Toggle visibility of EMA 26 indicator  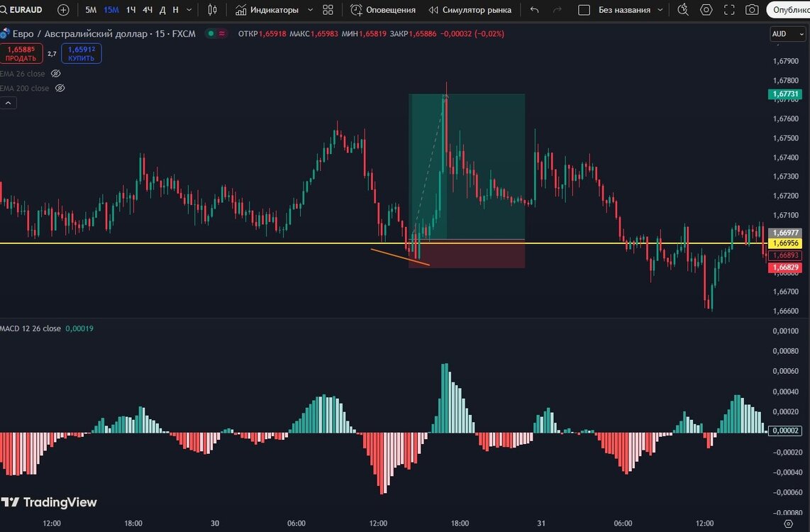56,74
